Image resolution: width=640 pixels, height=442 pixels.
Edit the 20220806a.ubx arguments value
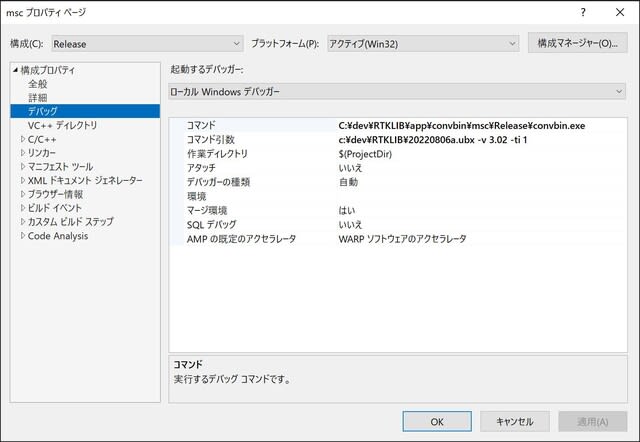(433, 140)
